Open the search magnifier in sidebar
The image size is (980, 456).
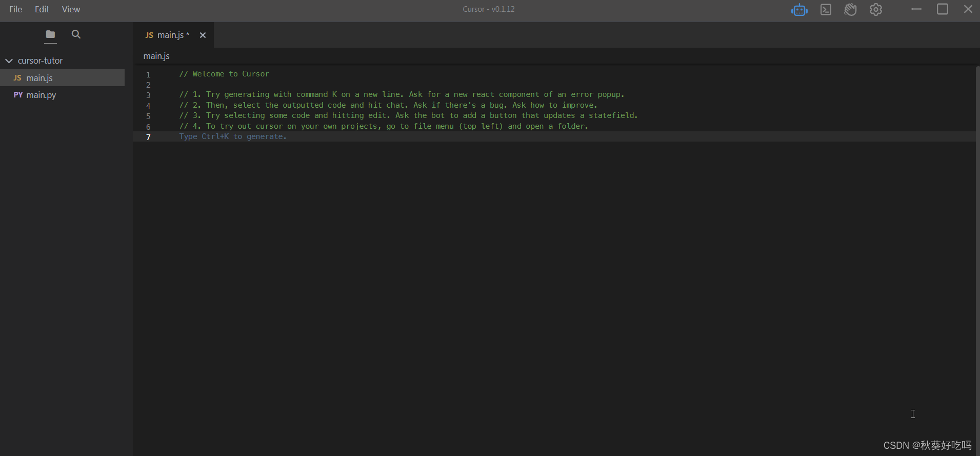(76, 34)
